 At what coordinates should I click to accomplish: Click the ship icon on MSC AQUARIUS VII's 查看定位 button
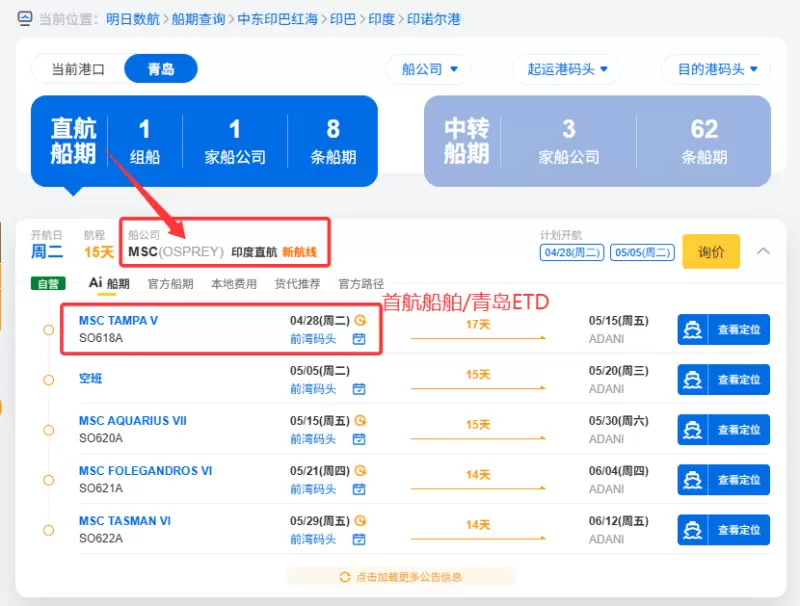pyautogui.click(x=693, y=430)
